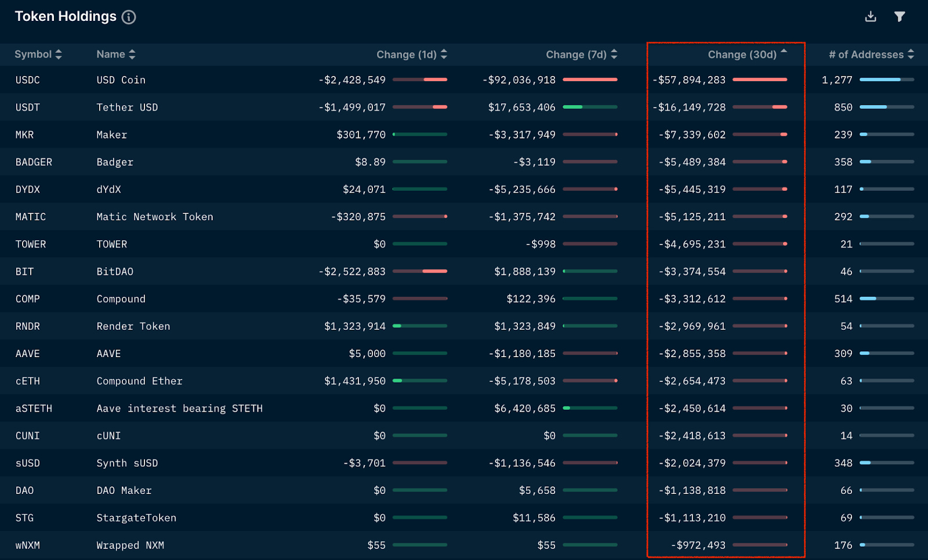
Task: Click USDC 30d change value -$57,894,283
Action: click(x=689, y=80)
